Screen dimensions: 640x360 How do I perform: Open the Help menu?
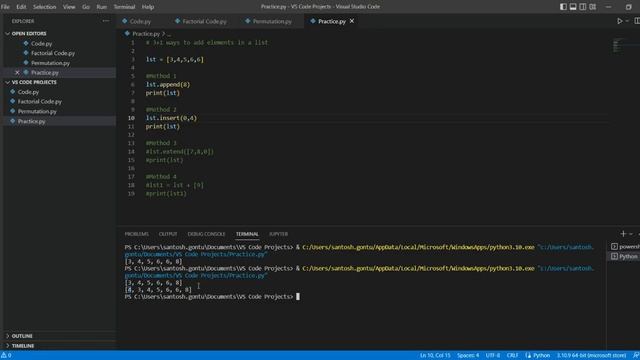coord(148,7)
